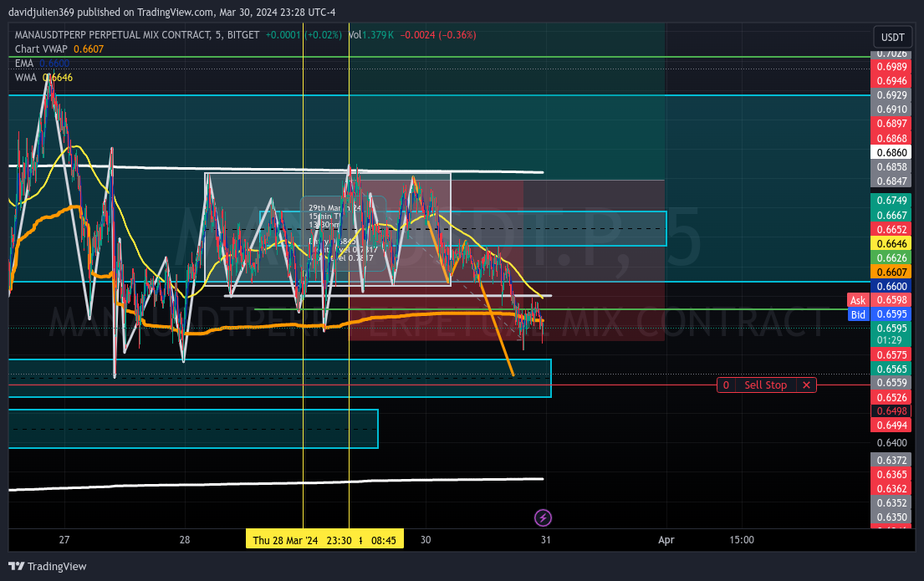This screenshot has height=581, width=924.
Task: Click the 0.6858 gray price label
Action: (x=891, y=166)
